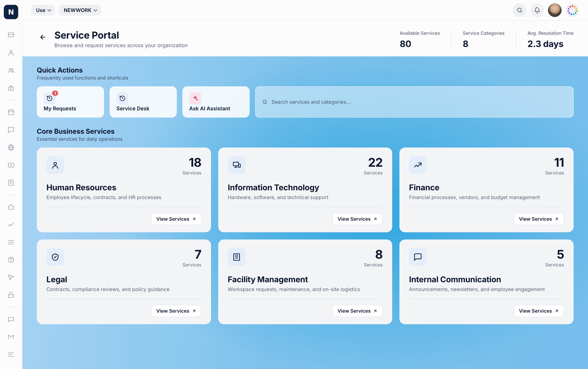This screenshot has height=369, width=588.
Task: Click the back arrow beside Service Portal
Action: 43,37
